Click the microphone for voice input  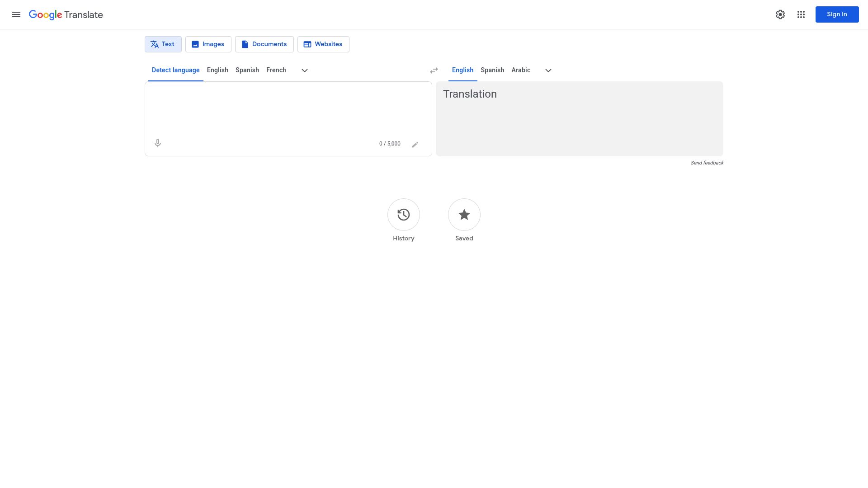tap(157, 143)
